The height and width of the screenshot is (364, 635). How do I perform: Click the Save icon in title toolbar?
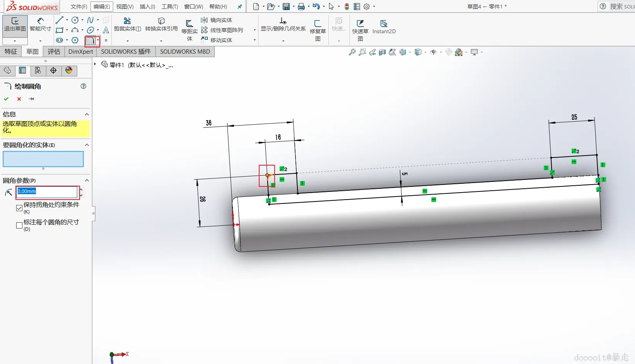coord(286,7)
